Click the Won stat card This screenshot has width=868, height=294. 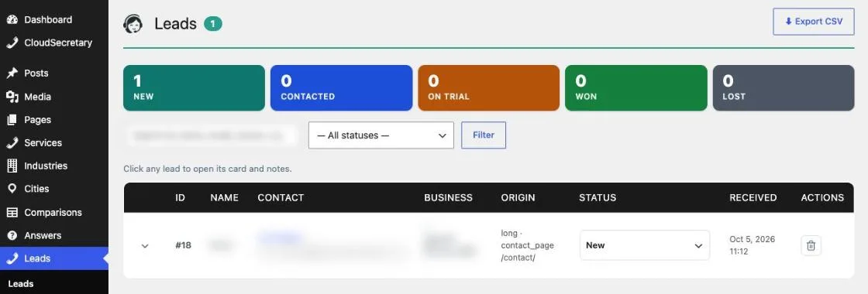pyautogui.click(x=636, y=88)
